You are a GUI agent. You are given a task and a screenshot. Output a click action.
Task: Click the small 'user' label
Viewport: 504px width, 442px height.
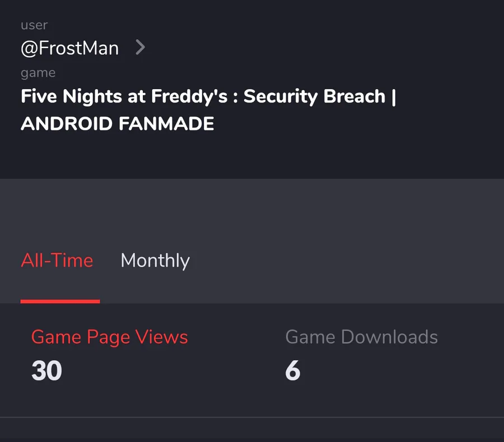(x=34, y=25)
